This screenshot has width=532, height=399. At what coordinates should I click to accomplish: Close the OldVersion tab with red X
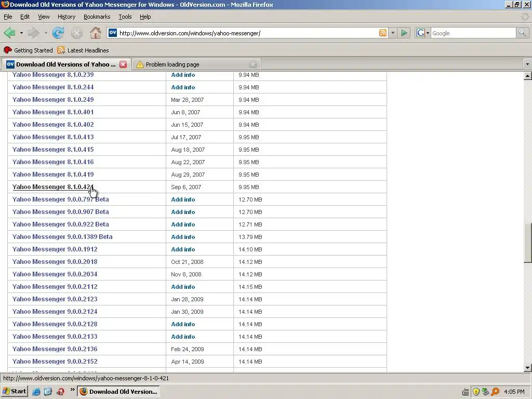123,64
